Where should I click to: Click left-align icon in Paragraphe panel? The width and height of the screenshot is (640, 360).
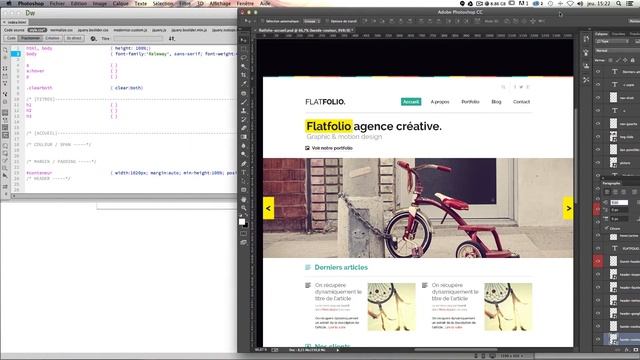pyautogui.click(x=607, y=192)
